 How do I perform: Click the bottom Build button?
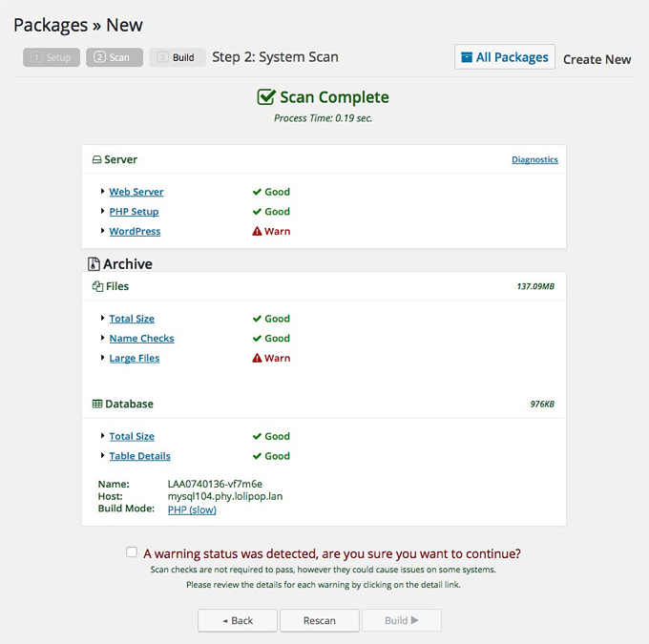click(402, 620)
